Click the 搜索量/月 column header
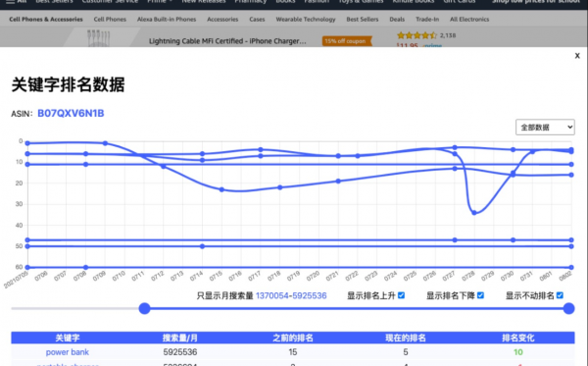 (x=180, y=338)
